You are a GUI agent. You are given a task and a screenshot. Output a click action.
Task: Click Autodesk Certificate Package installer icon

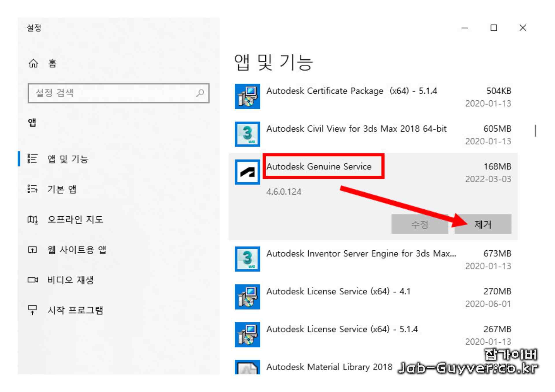coord(247,96)
